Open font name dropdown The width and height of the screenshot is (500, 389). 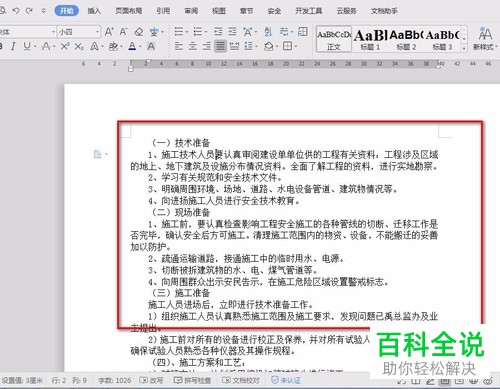pos(53,32)
